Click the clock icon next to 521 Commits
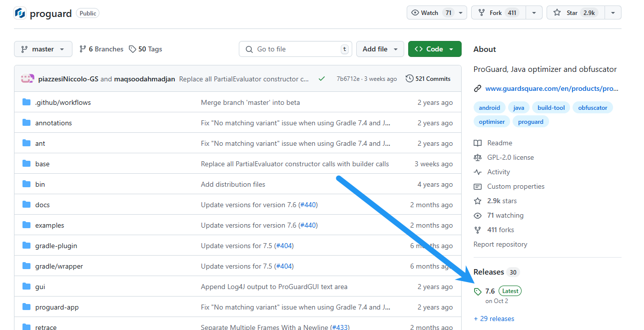The image size is (644, 330). pos(410,78)
